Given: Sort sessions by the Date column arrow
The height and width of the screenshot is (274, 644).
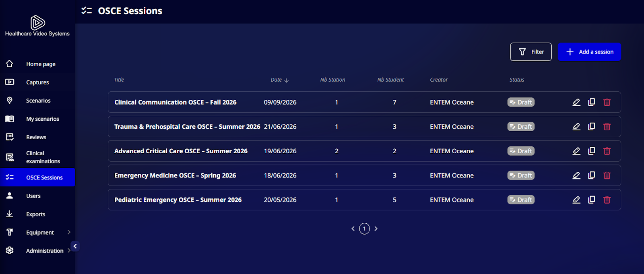Looking at the screenshot, I should [x=287, y=80].
